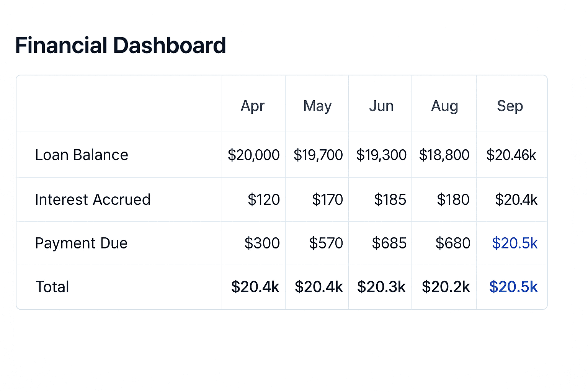Click the May column header
Image resolution: width=588 pixels, height=392 pixels.
pos(317,106)
